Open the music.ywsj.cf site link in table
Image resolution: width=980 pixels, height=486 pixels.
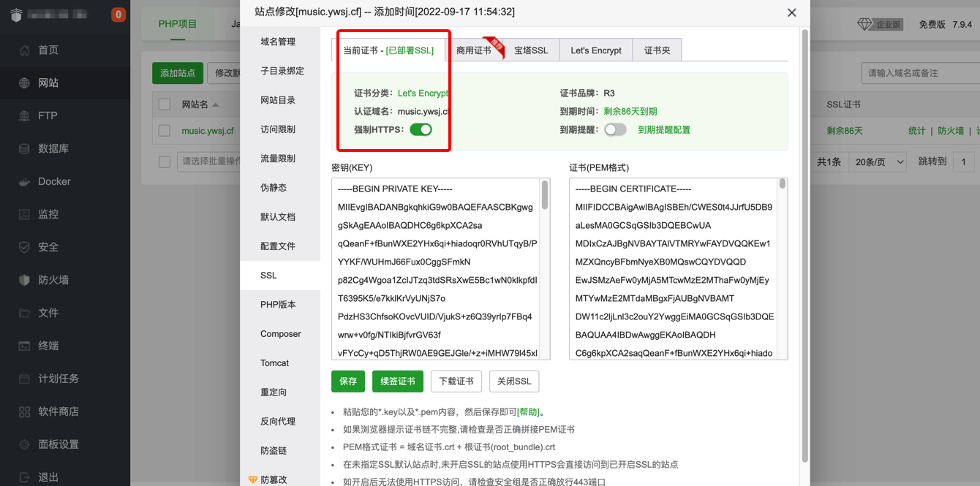[208, 131]
